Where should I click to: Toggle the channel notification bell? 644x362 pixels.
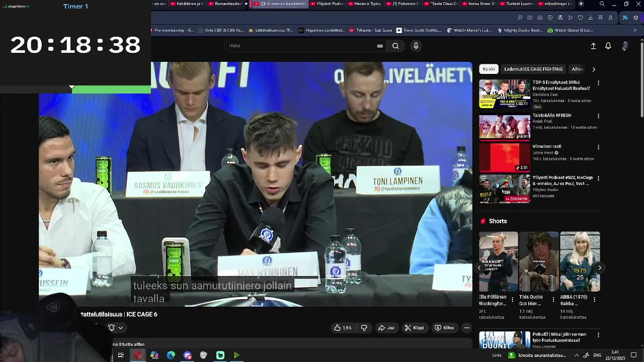(111, 328)
